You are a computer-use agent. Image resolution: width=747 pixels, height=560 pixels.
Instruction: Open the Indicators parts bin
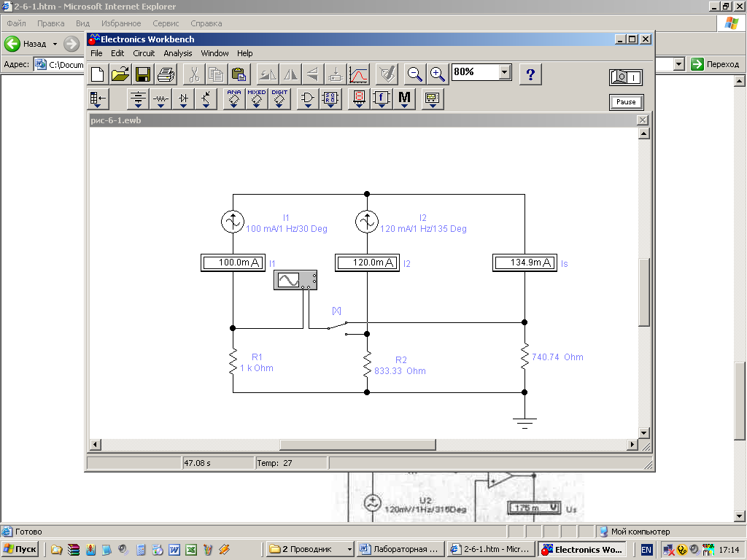(359, 99)
